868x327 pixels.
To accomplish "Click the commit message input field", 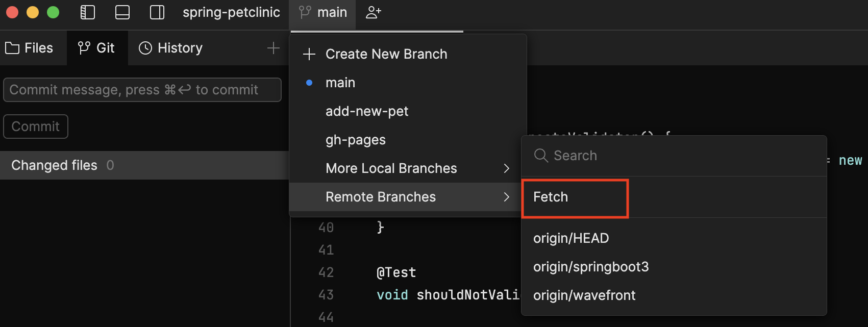I will pos(142,89).
